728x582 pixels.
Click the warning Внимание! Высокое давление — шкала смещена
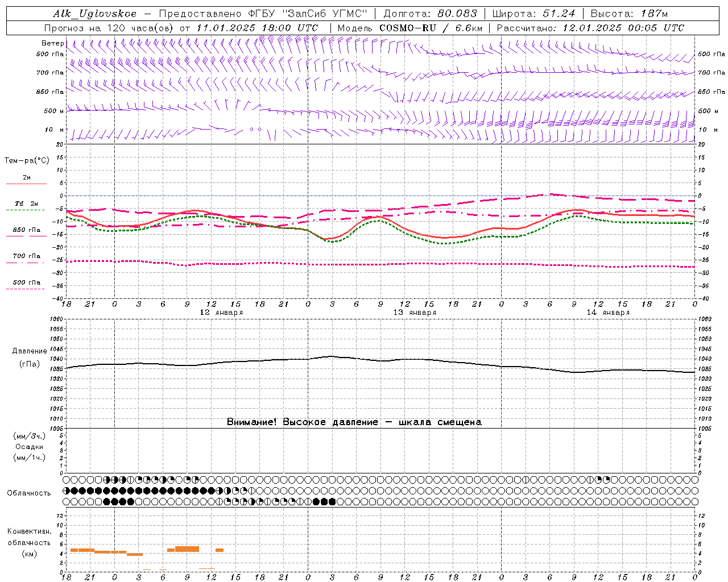click(354, 422)
